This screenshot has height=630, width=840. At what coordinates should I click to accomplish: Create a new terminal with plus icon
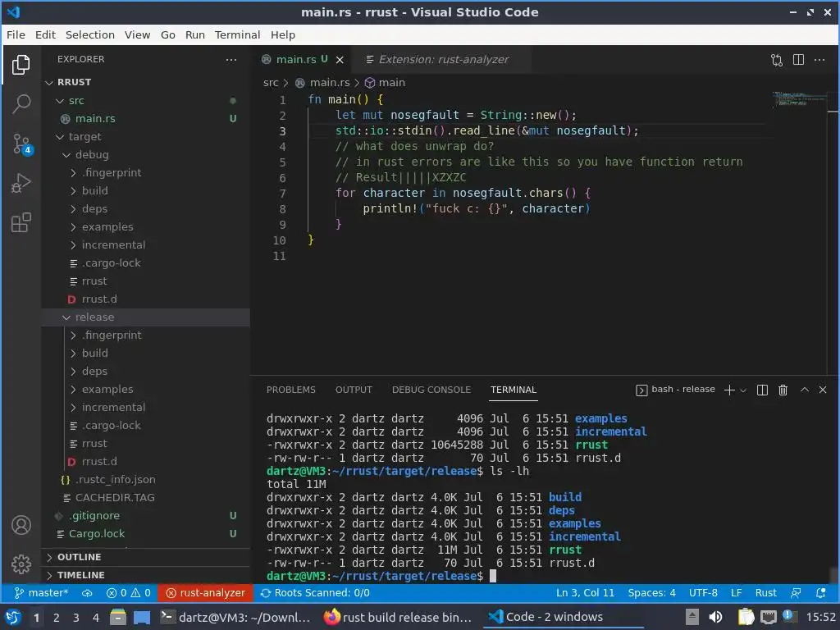click(729, 390)
